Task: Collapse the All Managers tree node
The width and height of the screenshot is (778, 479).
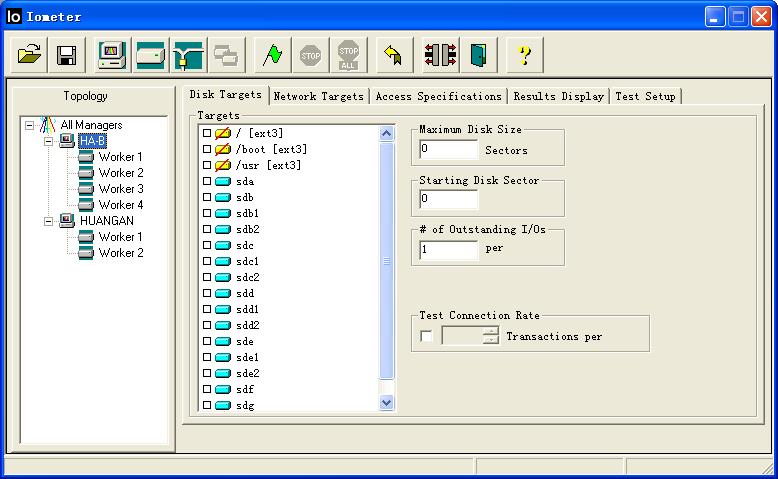Action: pos(30,125)
